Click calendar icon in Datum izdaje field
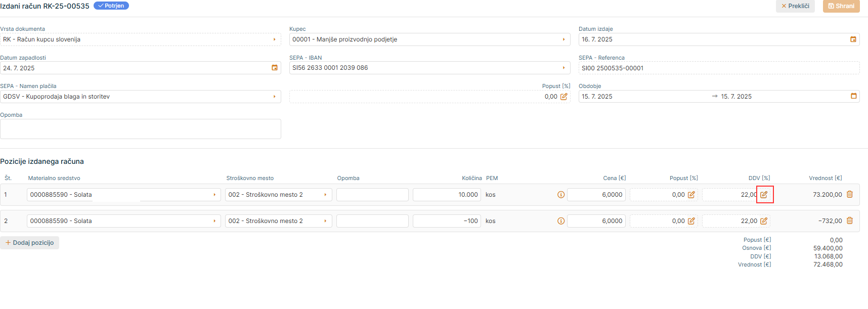Screen dimensions: 868x309 coord(853,39)
